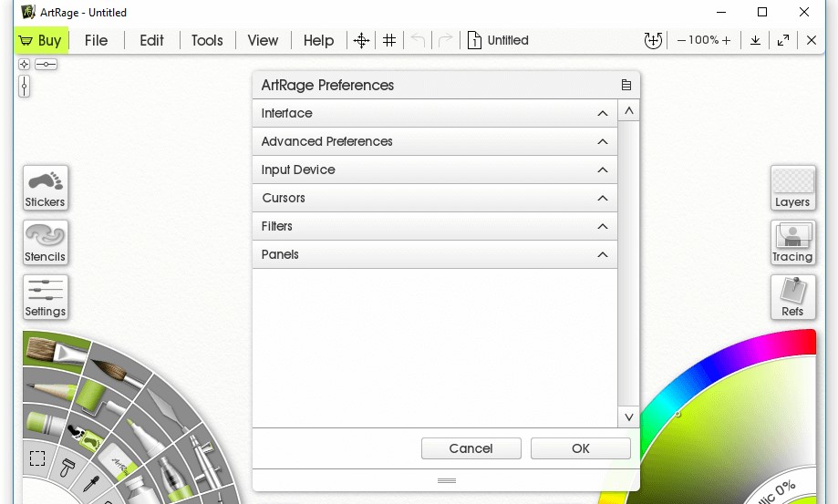Screen dimensions: 838x504
Task: Open the File menu
Action: tap(96, 41)
